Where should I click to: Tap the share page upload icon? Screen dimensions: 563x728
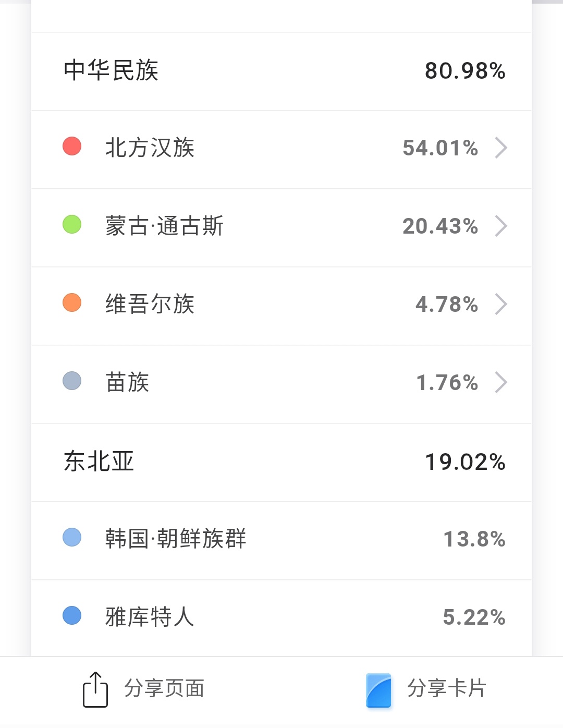[95, 689]
